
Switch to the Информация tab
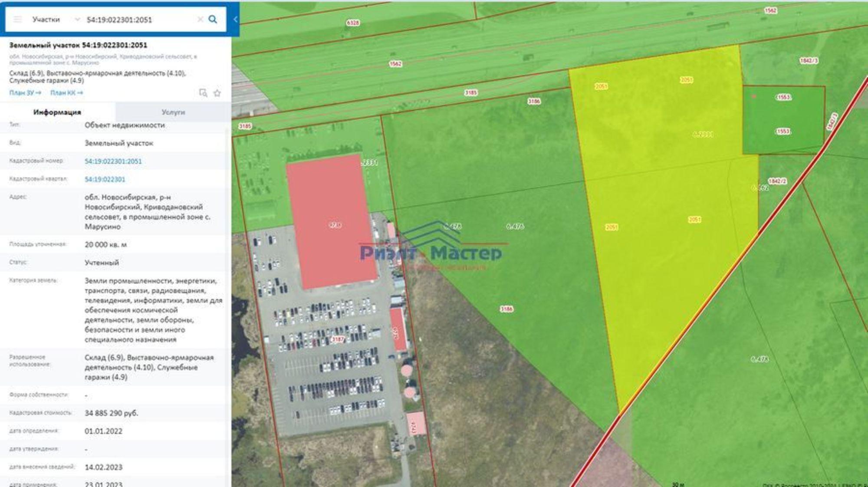(x=57, y=112)
